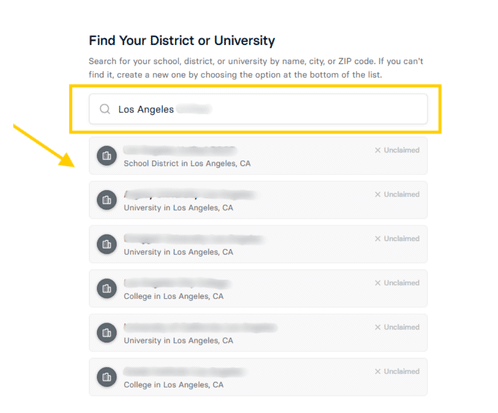Click building icon of last College result
The width and height of the screenshot is (498, 413).
pyautogui.click(x=107, y=377)
